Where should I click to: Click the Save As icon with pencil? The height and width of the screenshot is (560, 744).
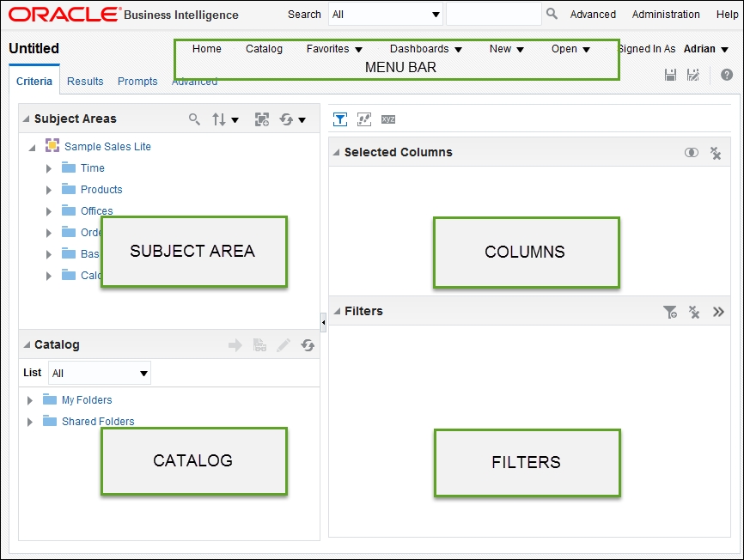point(693,75)
